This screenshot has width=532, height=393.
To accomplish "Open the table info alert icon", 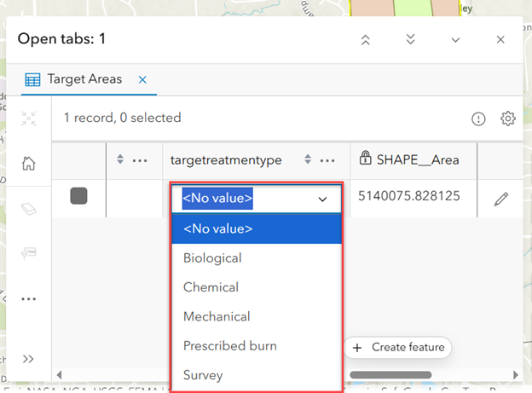I will click(x=479, y=119).
